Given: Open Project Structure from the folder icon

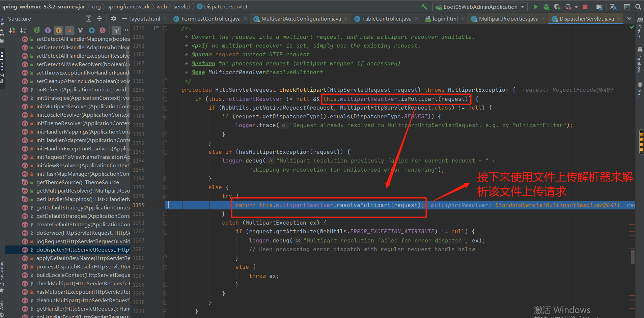Looking at the screenshot, I should [x=599, y=7].
